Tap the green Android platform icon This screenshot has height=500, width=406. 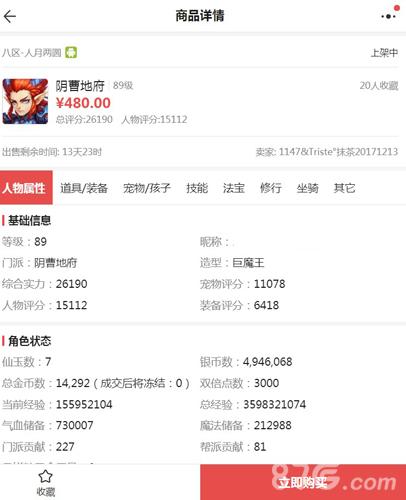click(71, 52)
